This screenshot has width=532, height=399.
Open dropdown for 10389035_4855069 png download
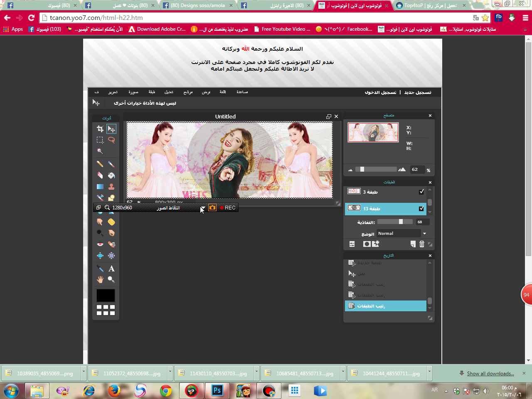click(84, 373)
